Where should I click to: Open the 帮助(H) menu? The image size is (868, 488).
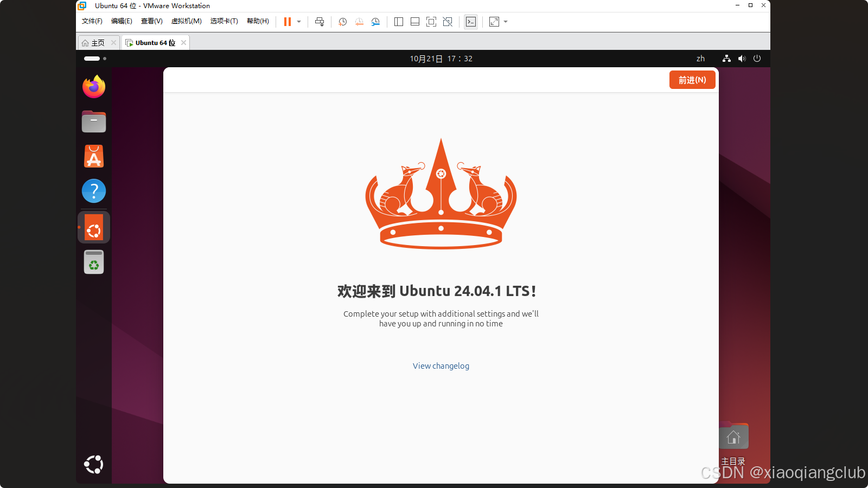258,21
